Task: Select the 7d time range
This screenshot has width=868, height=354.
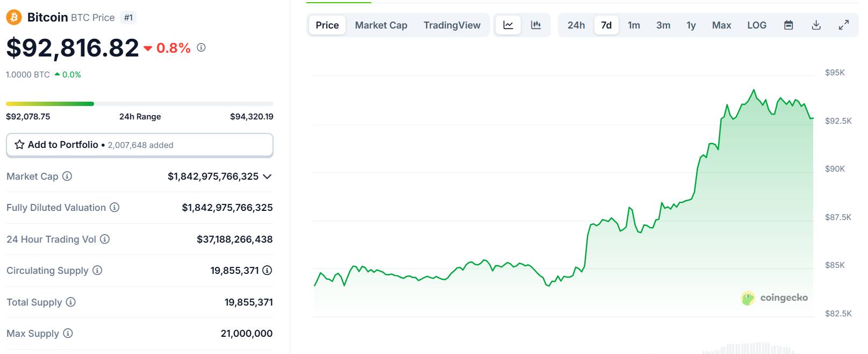Action: pos(606,25)
